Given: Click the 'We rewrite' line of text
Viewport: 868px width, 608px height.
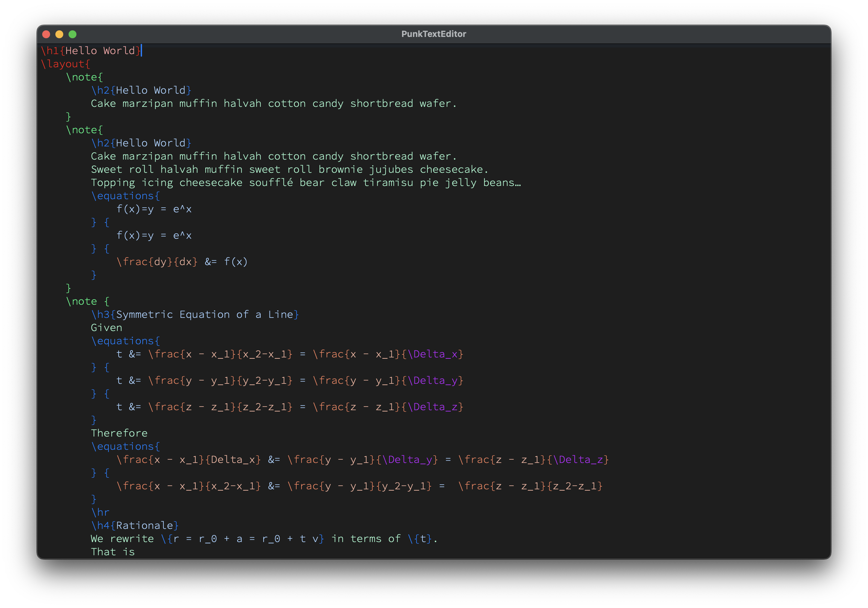Looking at the screenshot, I should (x=122, y=539).
